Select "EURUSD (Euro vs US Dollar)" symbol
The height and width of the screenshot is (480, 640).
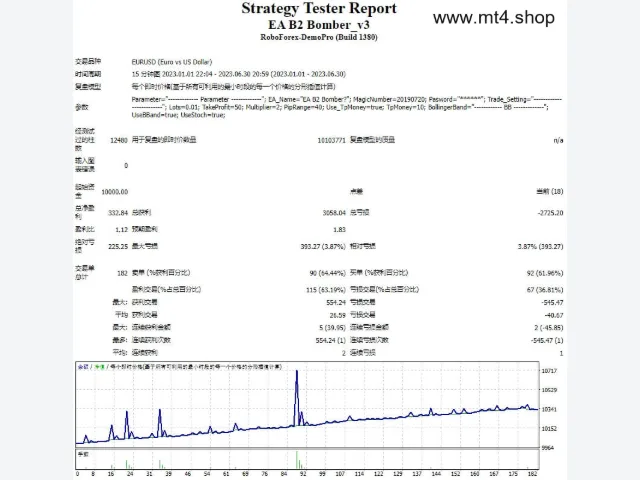(172, 62)
